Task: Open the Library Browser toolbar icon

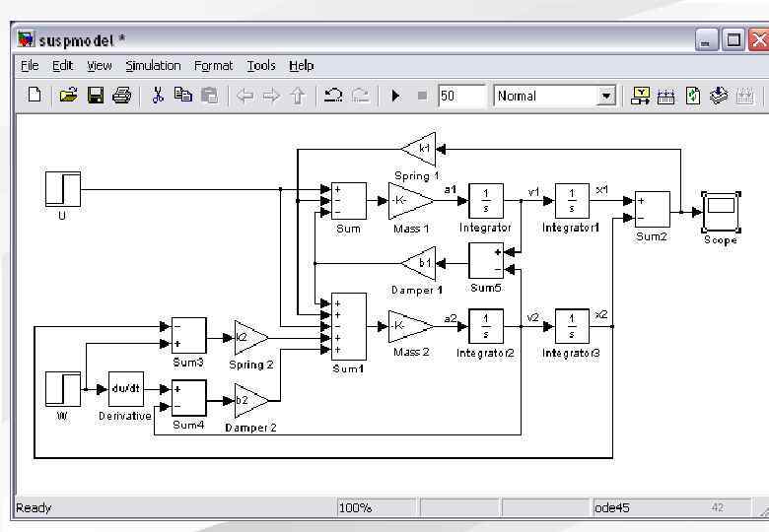Action: 640,96
